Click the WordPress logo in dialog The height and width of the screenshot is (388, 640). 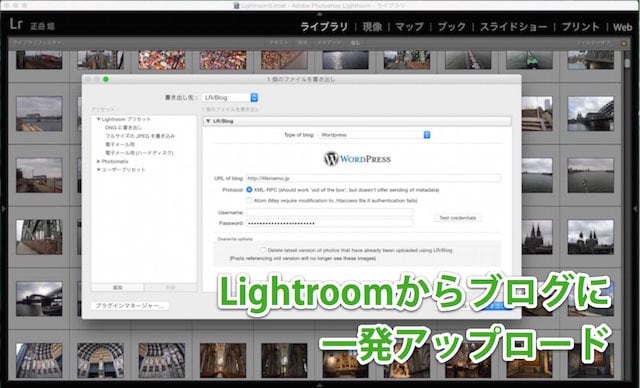(x=357, y=159)
